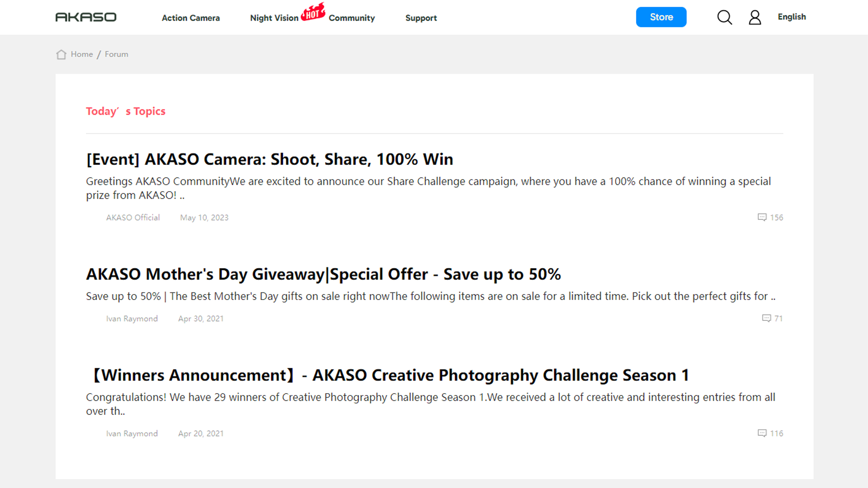Expand the Action Camera menu
Screen dimensions: 868x488
click(x=190, y=18)
